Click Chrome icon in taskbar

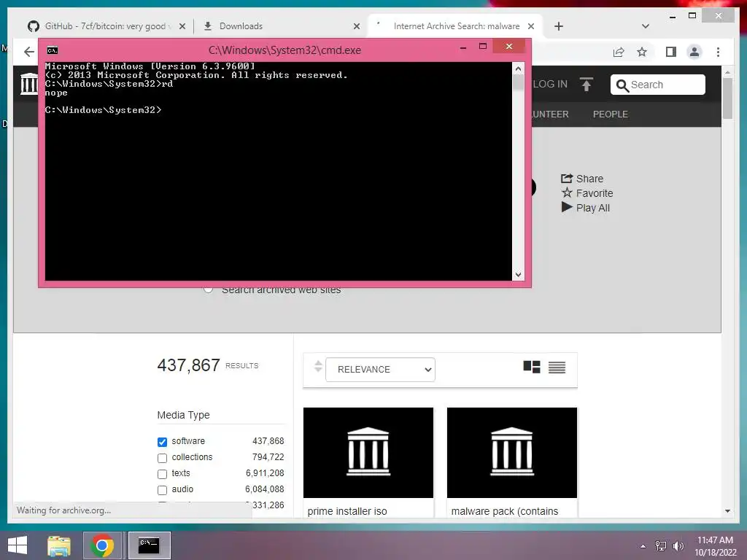coord(102,545)
